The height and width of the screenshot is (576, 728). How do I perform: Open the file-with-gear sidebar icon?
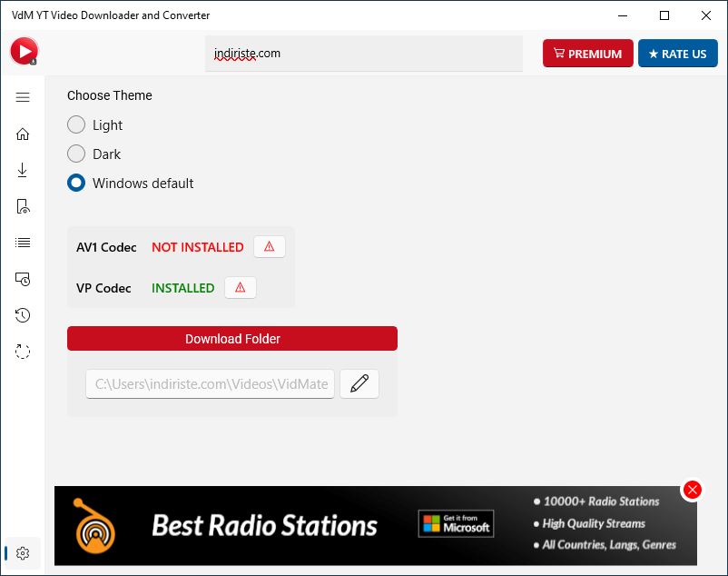pyautogui.click(x=23, y=206)
